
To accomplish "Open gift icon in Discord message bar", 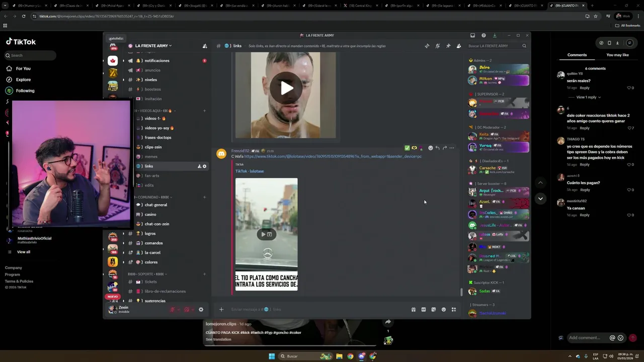I will (x=414, y=310).
